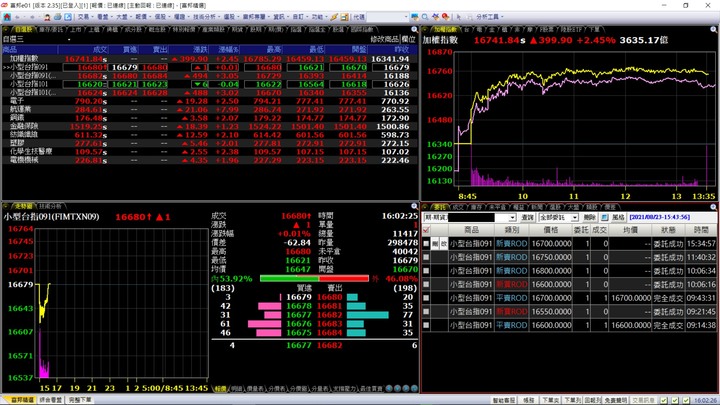Click the magnifier search icon in toolbar
This screenshot has width=720, height=405.
tap(425, 17)
